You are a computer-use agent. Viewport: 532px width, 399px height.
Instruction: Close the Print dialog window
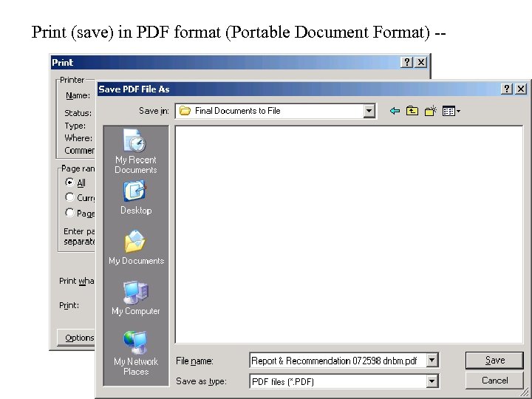point(421,62)
